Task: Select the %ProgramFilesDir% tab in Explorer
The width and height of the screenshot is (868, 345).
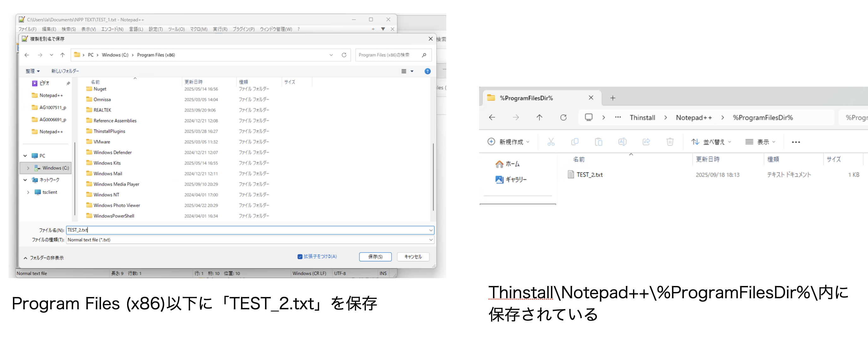Action: click(526, 98)
